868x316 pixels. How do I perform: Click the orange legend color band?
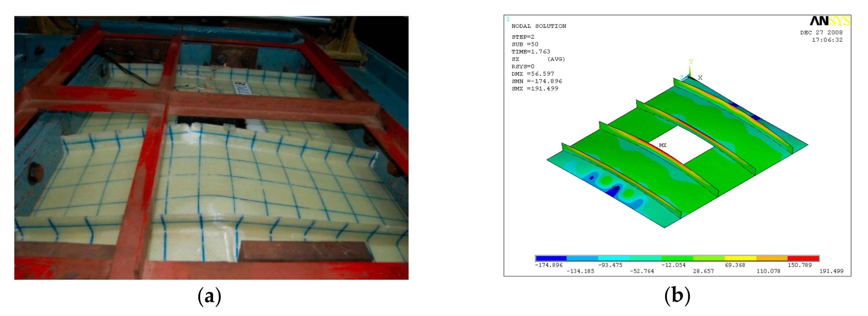click(772, 258)
